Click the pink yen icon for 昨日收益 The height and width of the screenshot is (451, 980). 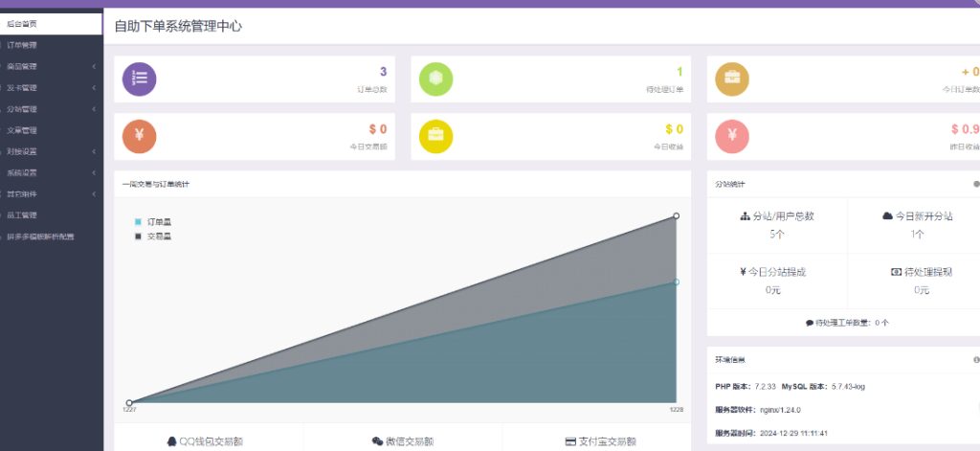732,136
